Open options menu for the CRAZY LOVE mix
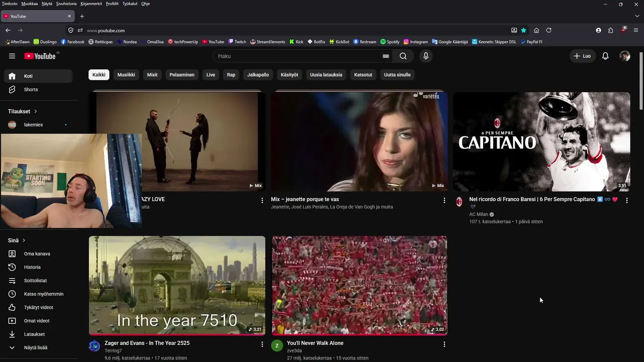644x362 pixels. click(x=262, y=200)
